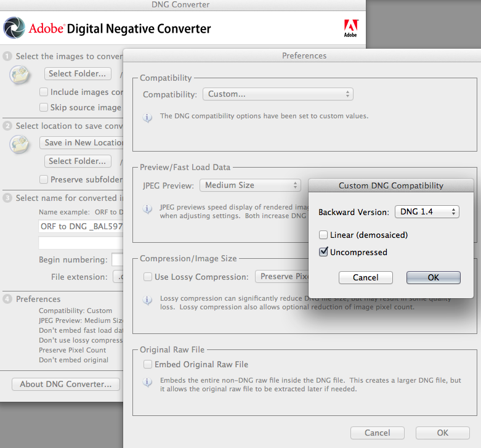This screenshot has width=481, height=448.
Task: Click the DNG Converter window title
Action: pyautogui.click(x=180, y=4)
